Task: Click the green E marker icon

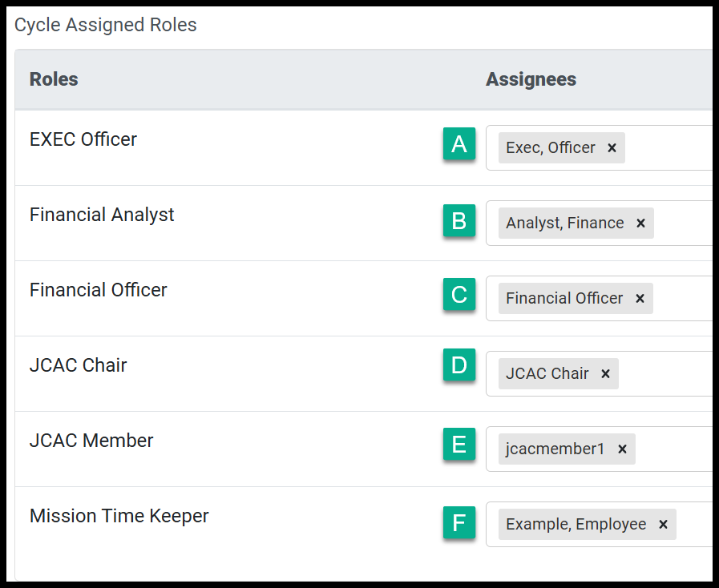Action: click(x=459, y=444)
